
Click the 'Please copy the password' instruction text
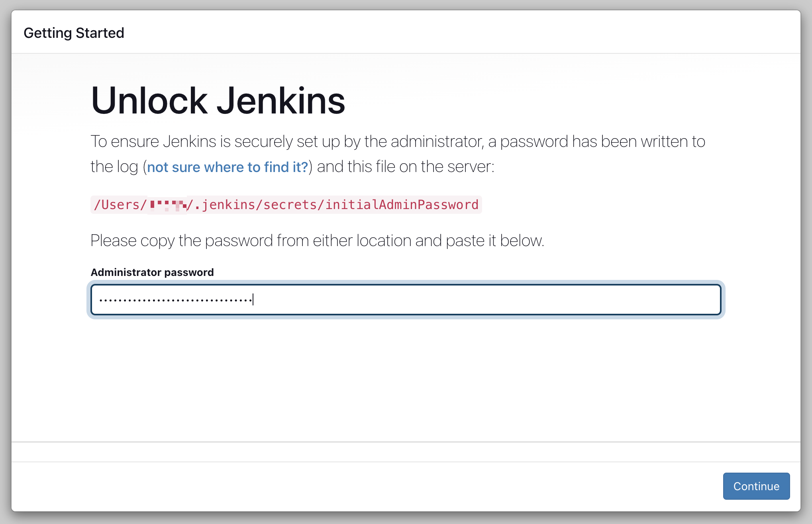pos(317,241)
